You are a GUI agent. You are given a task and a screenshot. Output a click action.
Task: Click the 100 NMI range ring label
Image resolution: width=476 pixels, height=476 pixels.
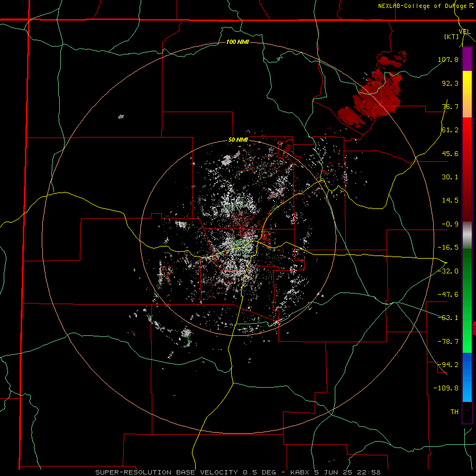tap(237, 42)
